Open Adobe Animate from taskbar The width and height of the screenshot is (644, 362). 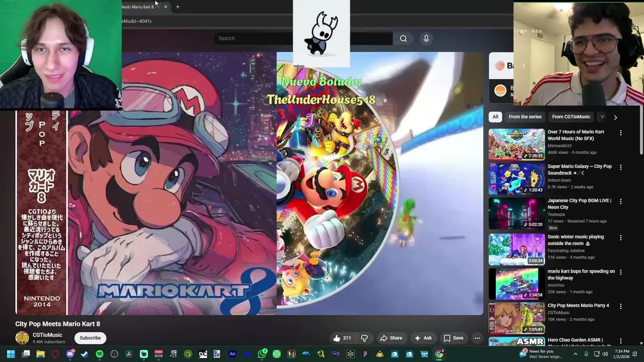point(232,354)
